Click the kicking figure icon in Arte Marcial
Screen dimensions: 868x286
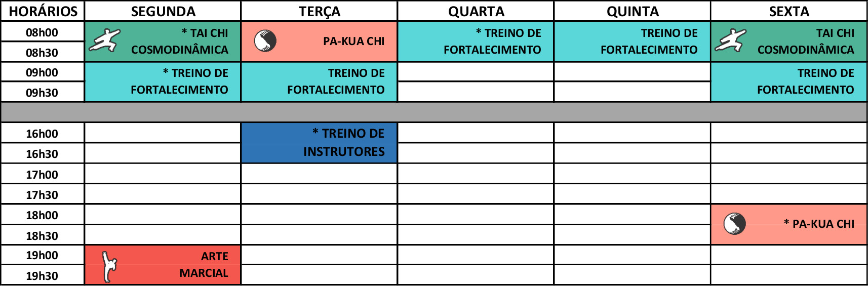tap(109, 266)
